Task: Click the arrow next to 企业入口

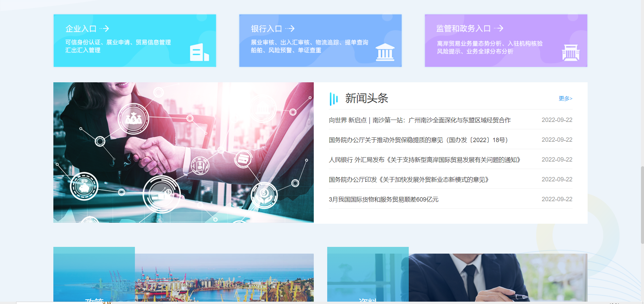Action: [104, 29]
